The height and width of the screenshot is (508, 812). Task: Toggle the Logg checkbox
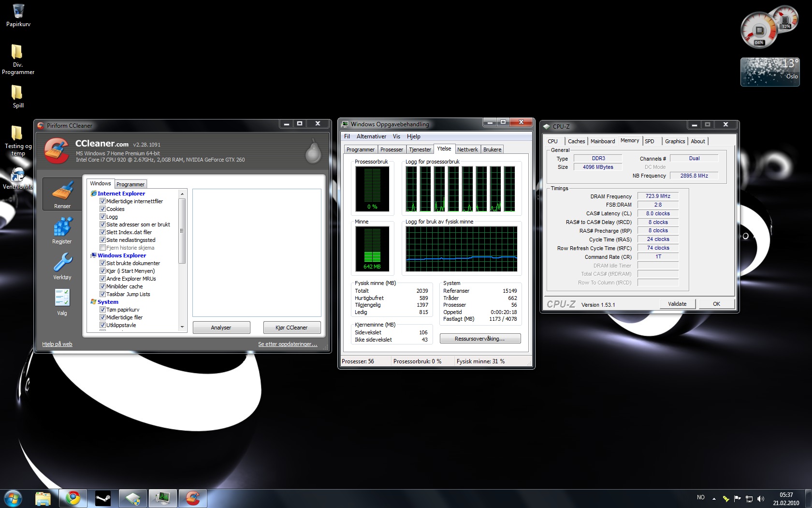[x=102, y=217]
